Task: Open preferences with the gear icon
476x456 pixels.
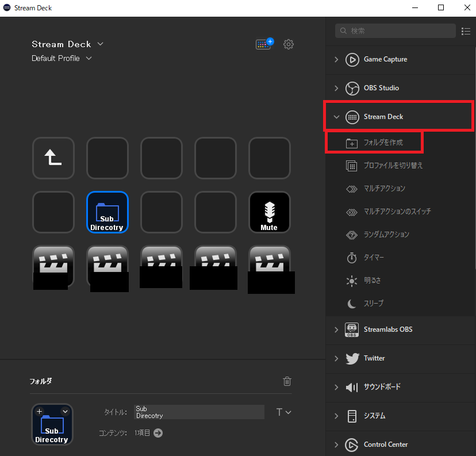Action: 289,44
